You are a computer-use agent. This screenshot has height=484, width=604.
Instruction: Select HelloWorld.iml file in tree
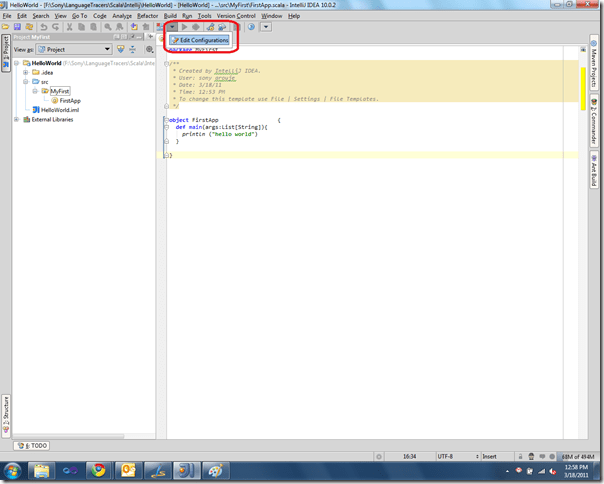pyautogui.click(x=59, y=110)
